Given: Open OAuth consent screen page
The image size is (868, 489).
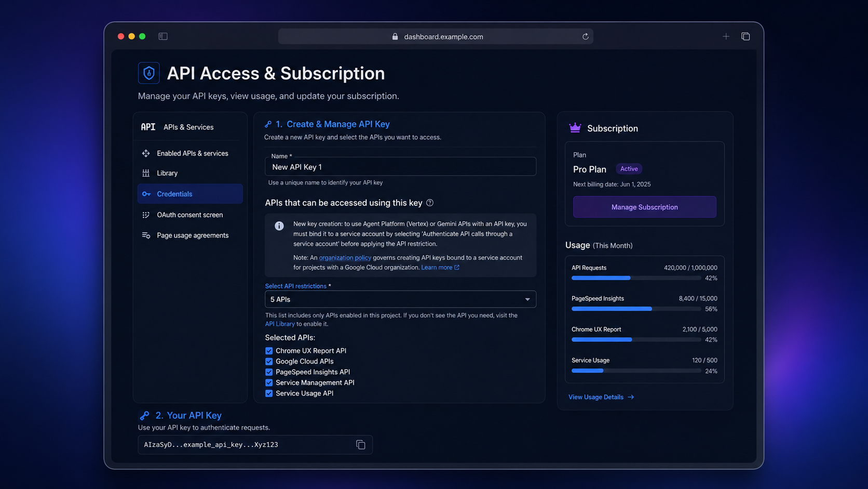Looking at the screenshot, I should pyautogui.click(x=190, y=215).
